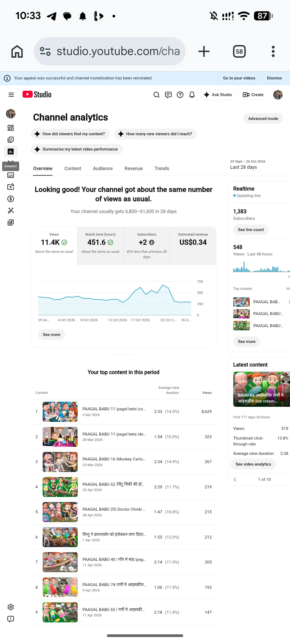290x644 pixels.
Task: Open PAAGAL BABU 62 video thumbnail
Action: pyautogui.click(x=60, y=487)
